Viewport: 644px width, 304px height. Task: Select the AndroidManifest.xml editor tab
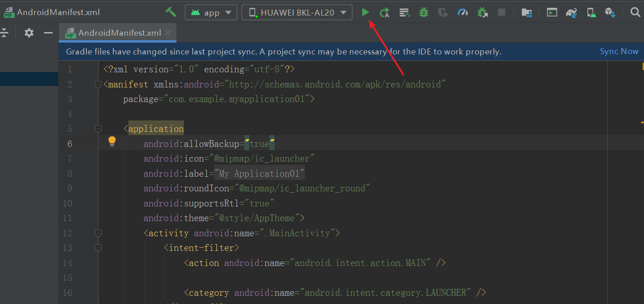119,33
